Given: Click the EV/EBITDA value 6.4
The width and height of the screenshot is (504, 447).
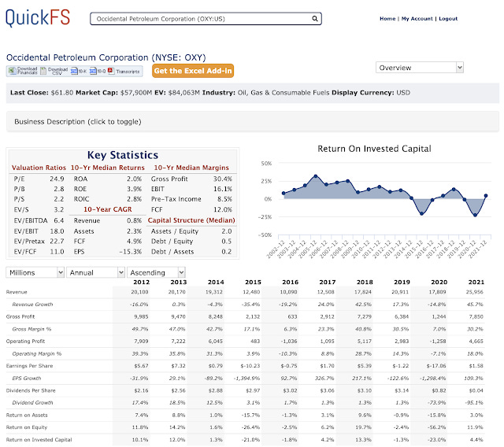Looking at the screenshot, I should (x=59, y=220).
